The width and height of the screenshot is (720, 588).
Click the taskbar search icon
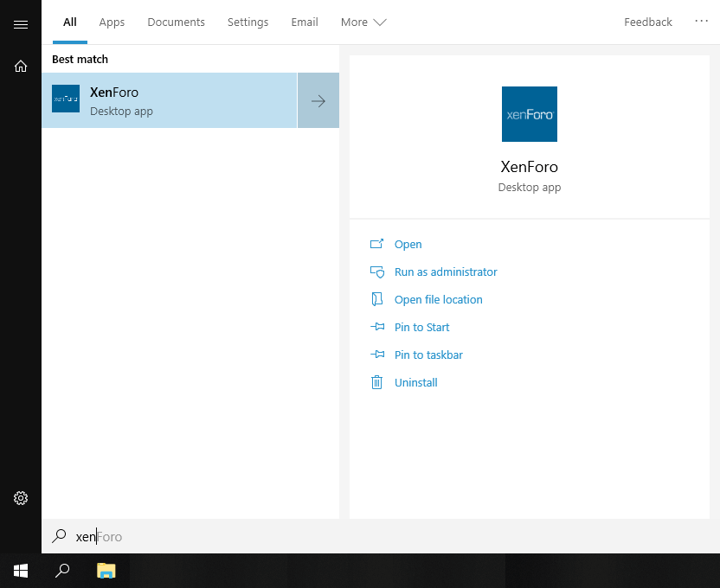[62, 571]
